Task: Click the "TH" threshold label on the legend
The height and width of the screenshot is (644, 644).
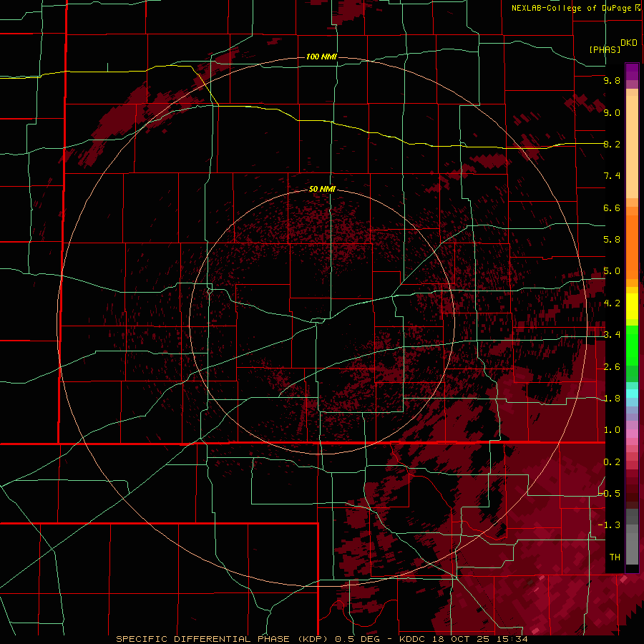Action: click(x=615, y=557)
